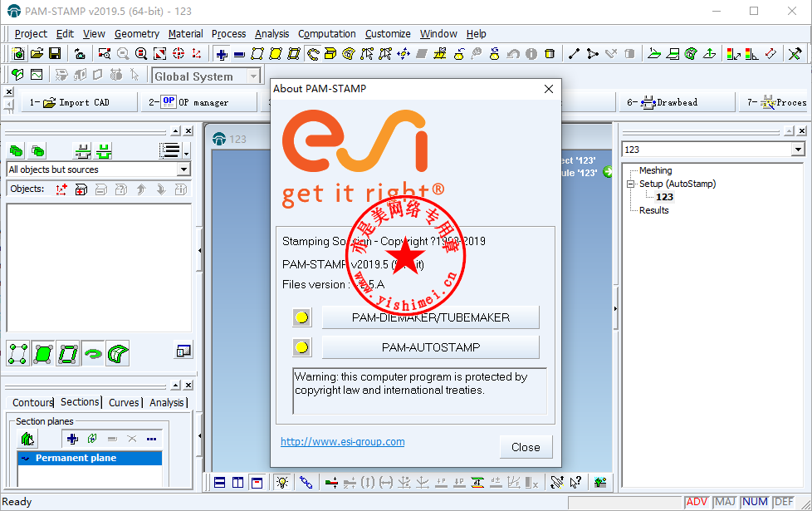Toggle the green curve display button

(93, 354)
